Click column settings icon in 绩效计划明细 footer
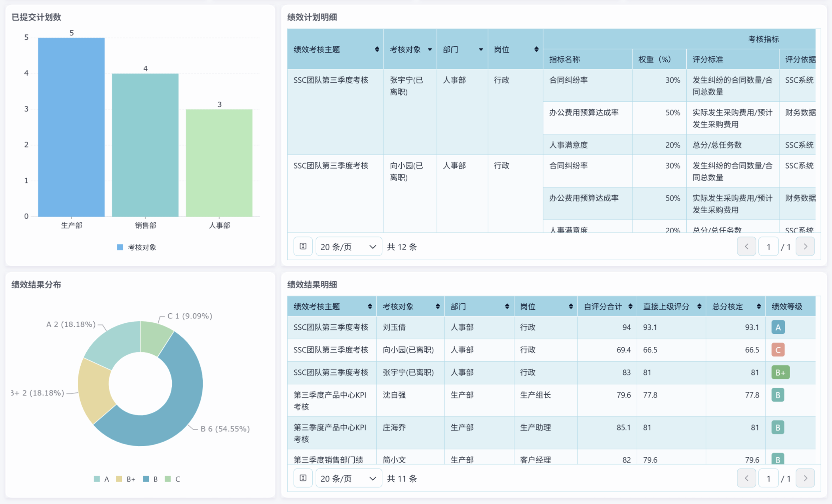Image resolution: width=832 pixels, height=504 pixels. coord(303,246)
